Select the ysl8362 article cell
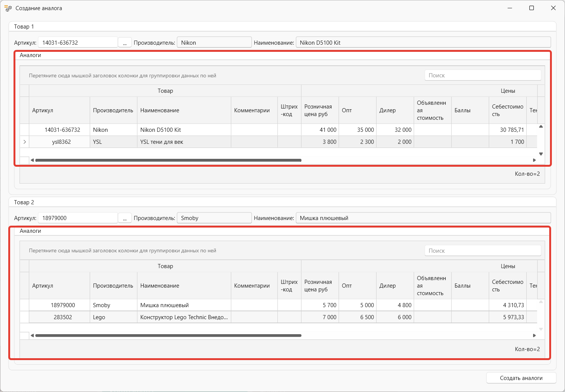 point(59,142)
